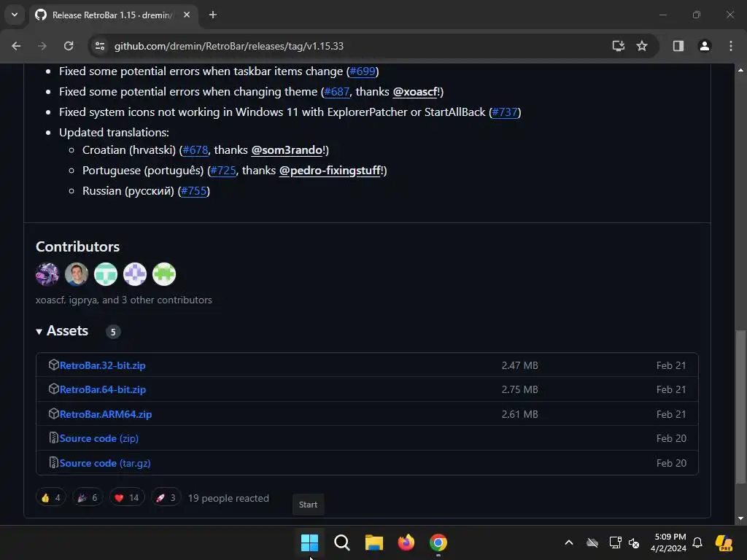Show hidden system tray icons
This screenshot has width=747, height=560.
(x=569, y=542)
